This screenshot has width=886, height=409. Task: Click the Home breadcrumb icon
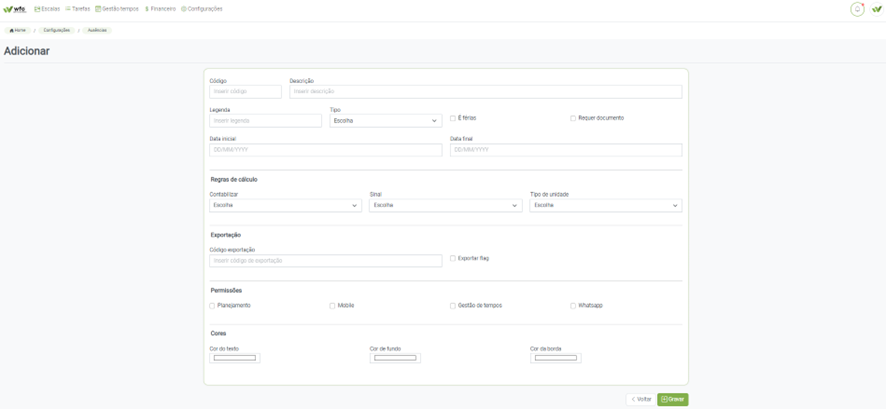click(x=17, y=30)
